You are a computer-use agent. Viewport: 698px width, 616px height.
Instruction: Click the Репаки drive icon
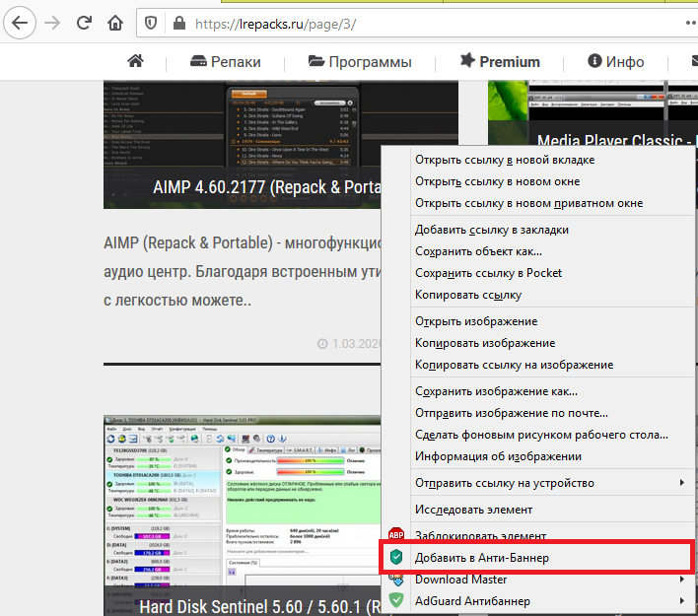(198, 61)
